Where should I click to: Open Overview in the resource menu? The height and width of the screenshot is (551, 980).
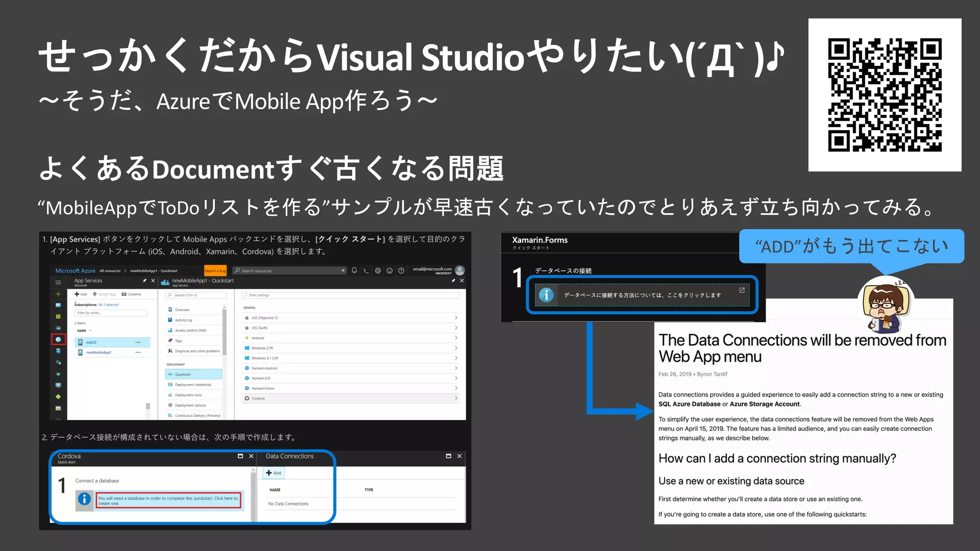(194, 310)
